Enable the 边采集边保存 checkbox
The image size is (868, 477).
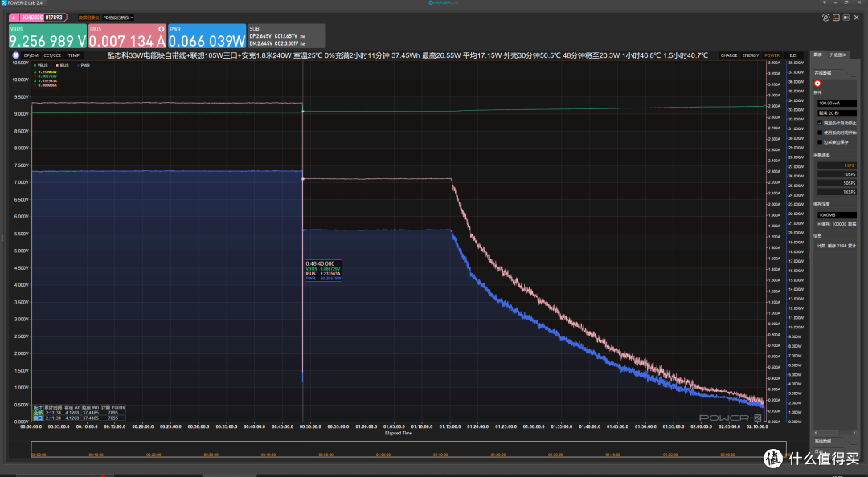pyautogui.click(x=820, y=141)
